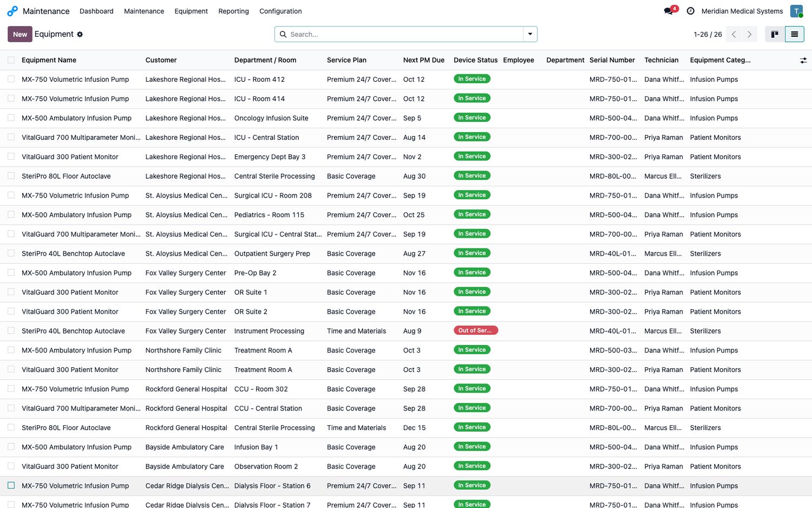Check the Emergency Dept Bay 3 row checkbox
The width and height of the screenshot is (812, 508).
11,157
